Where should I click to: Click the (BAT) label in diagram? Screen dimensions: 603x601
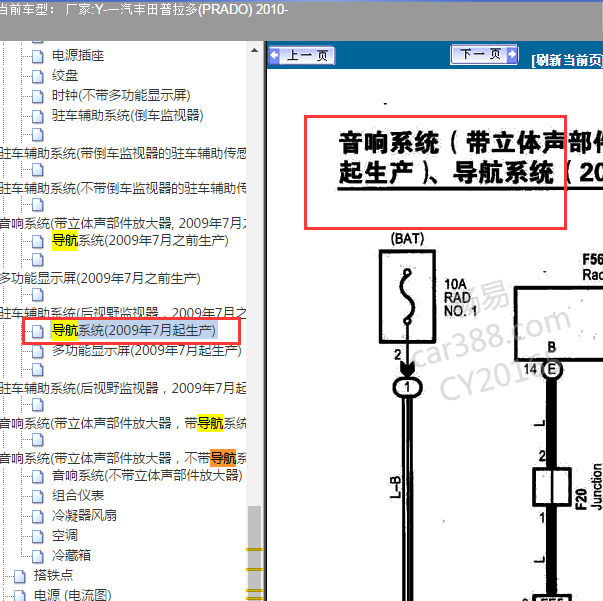click(x=407, y=239)
